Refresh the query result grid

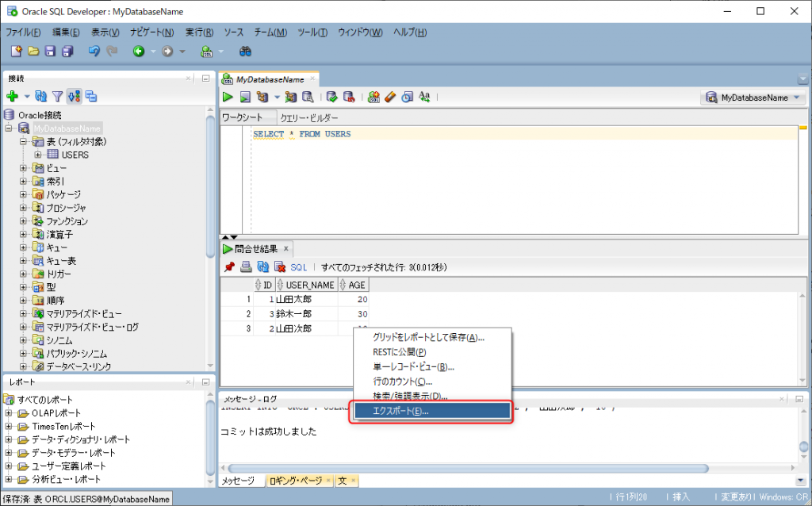[263, 267]
